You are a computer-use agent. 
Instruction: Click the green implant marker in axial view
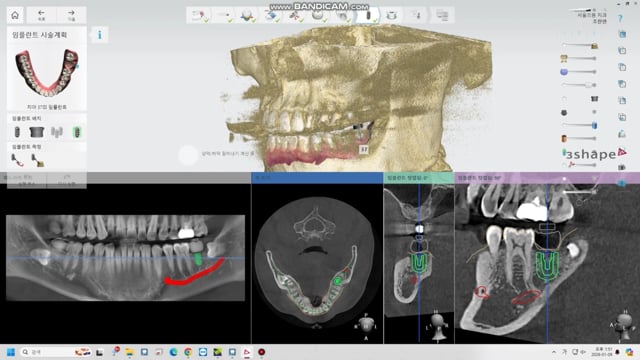coord(338,280)
